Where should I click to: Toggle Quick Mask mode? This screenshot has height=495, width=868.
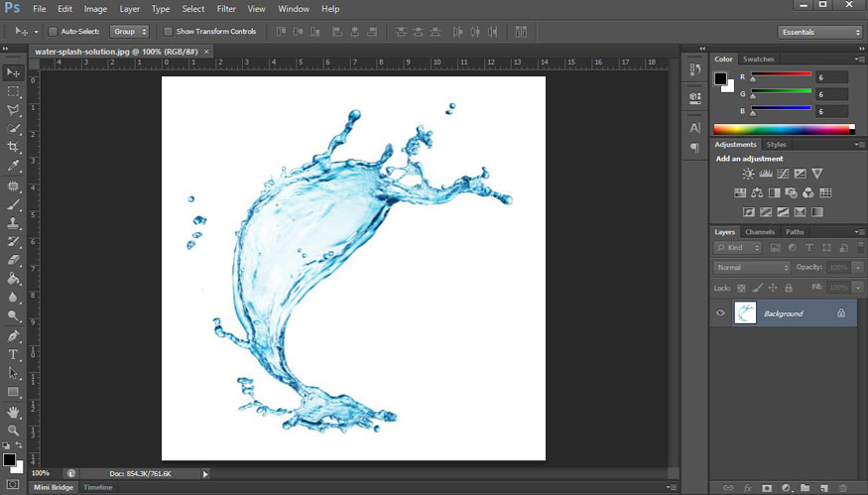pyautogui.click(x=12, y=484)
